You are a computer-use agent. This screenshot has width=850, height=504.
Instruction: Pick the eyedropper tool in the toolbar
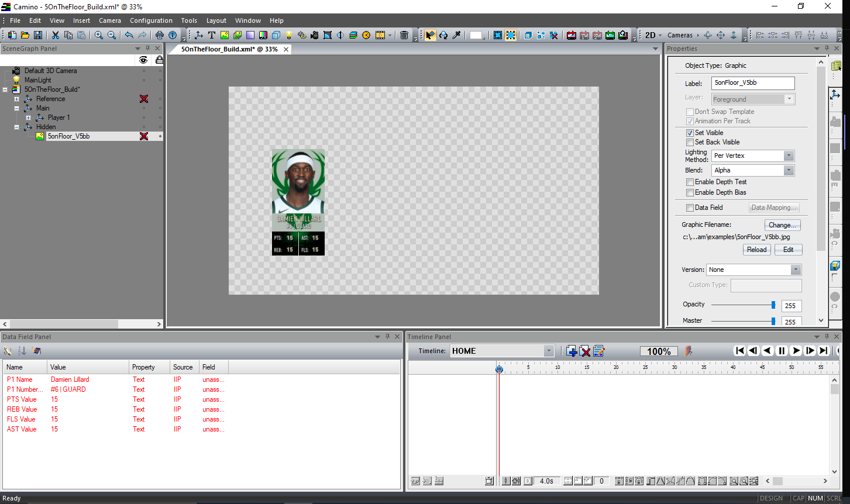pos(457,35)
